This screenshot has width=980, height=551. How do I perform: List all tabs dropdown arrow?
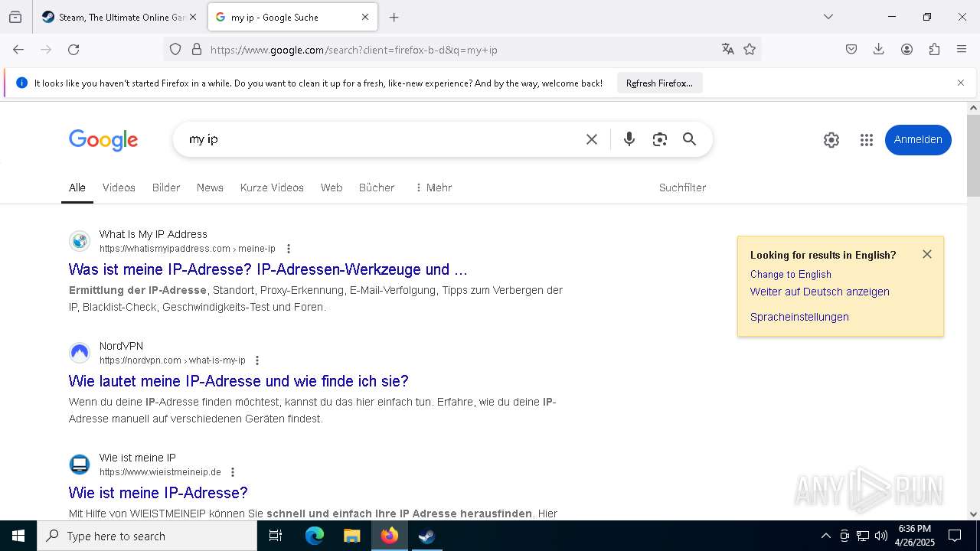[828, 17]
